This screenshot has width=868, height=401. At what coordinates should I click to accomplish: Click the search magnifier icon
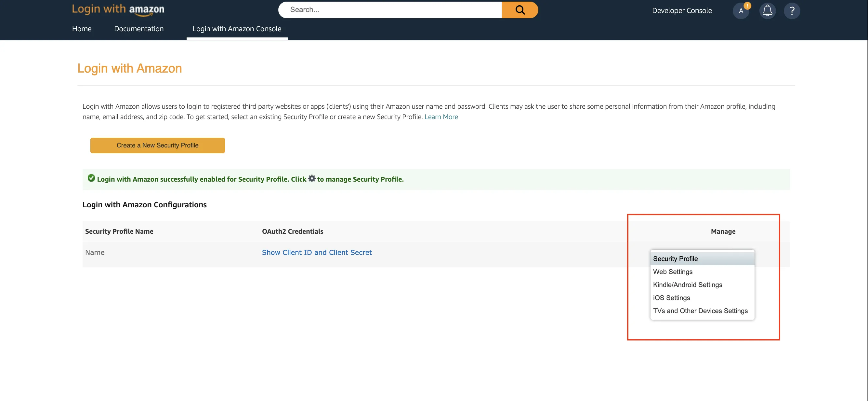pos(519,10)
